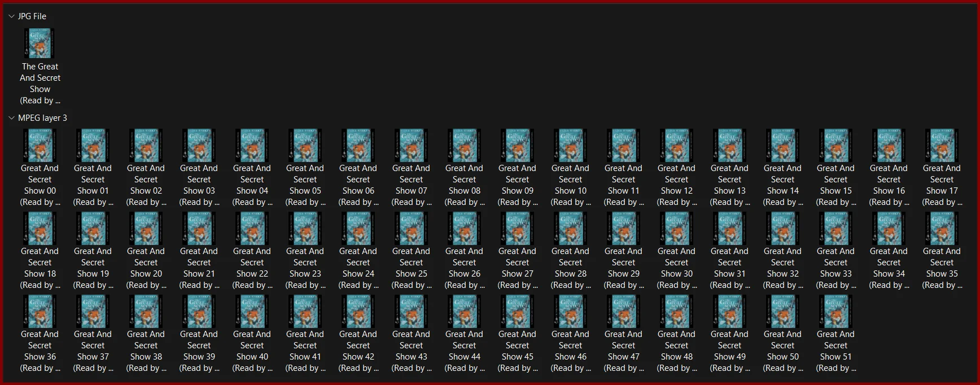Image resolution: width=980 pixels, height=385 pixels.
Task: Click the file name Great And Secret Show 02
Action: [146, 185]
